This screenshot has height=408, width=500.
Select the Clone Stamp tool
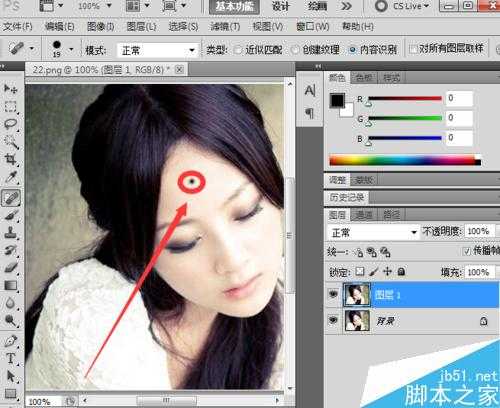pos(11,233)
